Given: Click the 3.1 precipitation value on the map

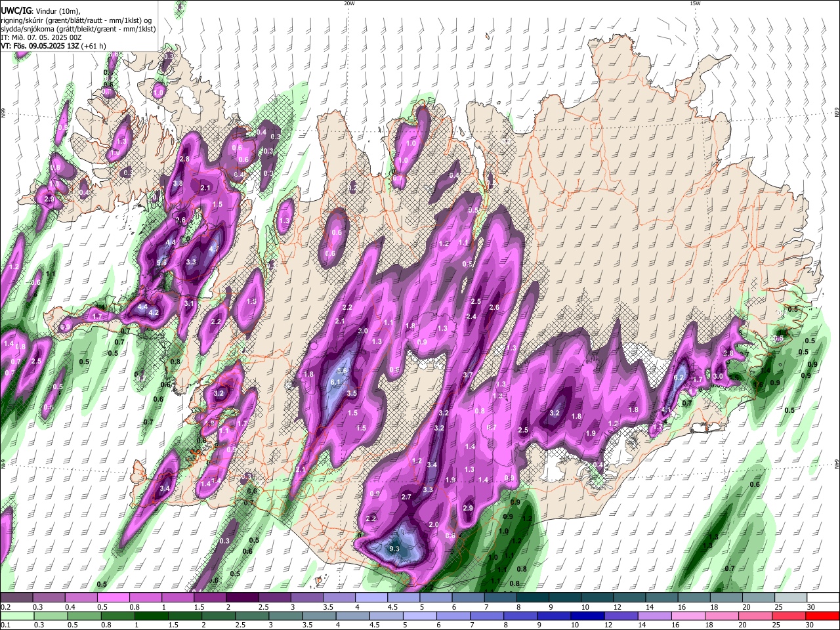Looking at the screenshot, I should click(189, 303).
